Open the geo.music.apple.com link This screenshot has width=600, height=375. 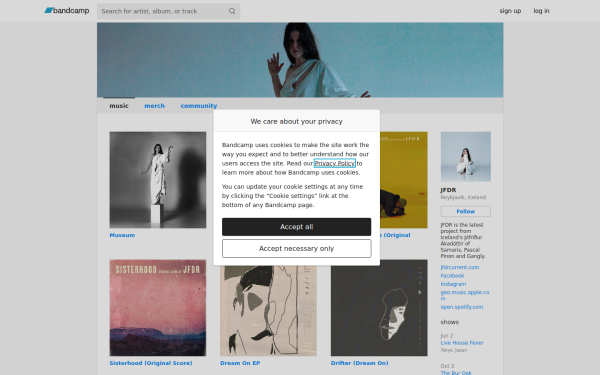point(465,295)
